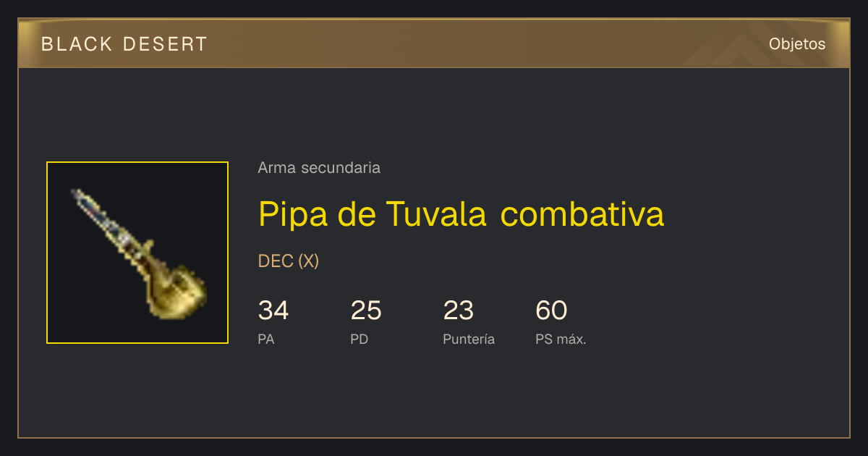Click the PS máx. stat label
Viewport: 868px width, 456px height.
coord(561,339)
